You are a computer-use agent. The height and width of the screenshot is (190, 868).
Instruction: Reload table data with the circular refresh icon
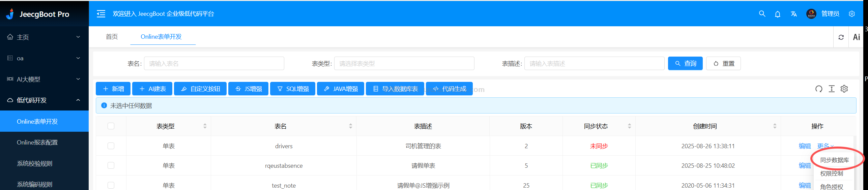818,89
